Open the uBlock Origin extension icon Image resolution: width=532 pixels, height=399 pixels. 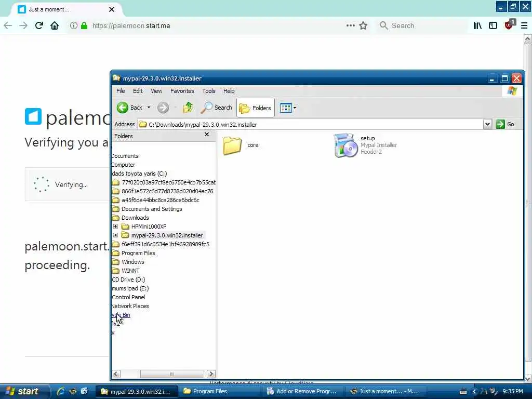point(510,24)
